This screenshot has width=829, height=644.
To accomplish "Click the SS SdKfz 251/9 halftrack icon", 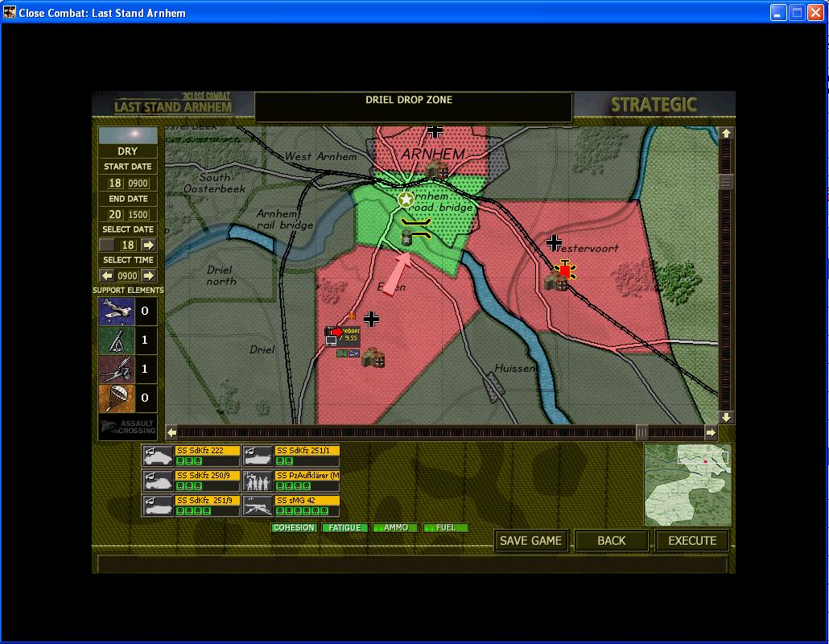I will (158, 506).
